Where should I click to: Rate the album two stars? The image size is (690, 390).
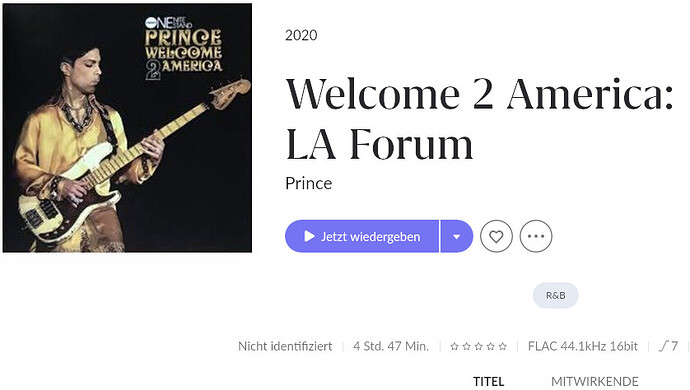466,347
